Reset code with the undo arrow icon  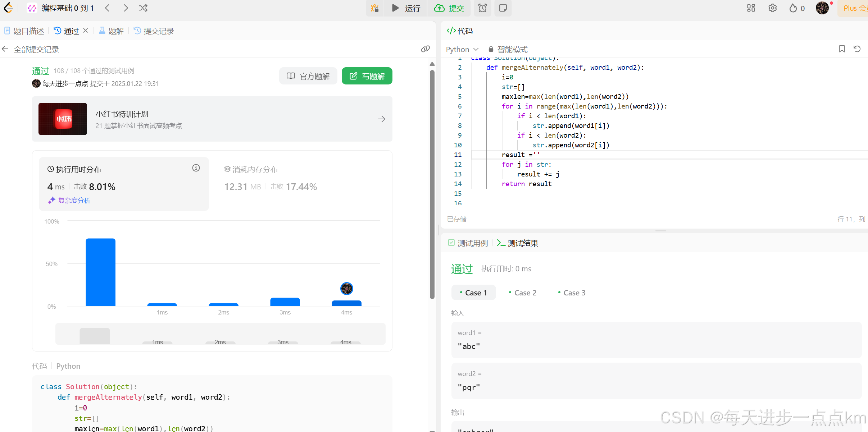click(857, 49)
